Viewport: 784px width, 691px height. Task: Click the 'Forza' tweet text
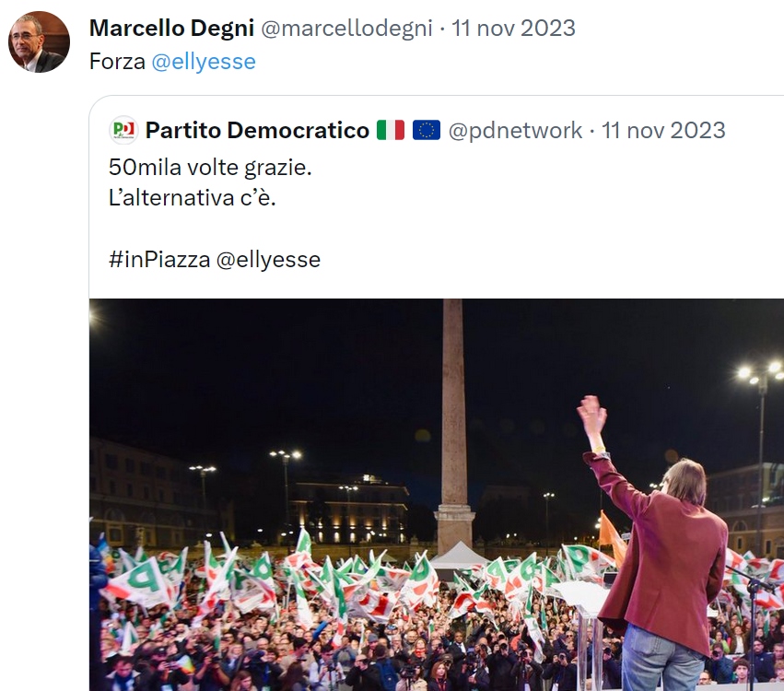(117, 62)
